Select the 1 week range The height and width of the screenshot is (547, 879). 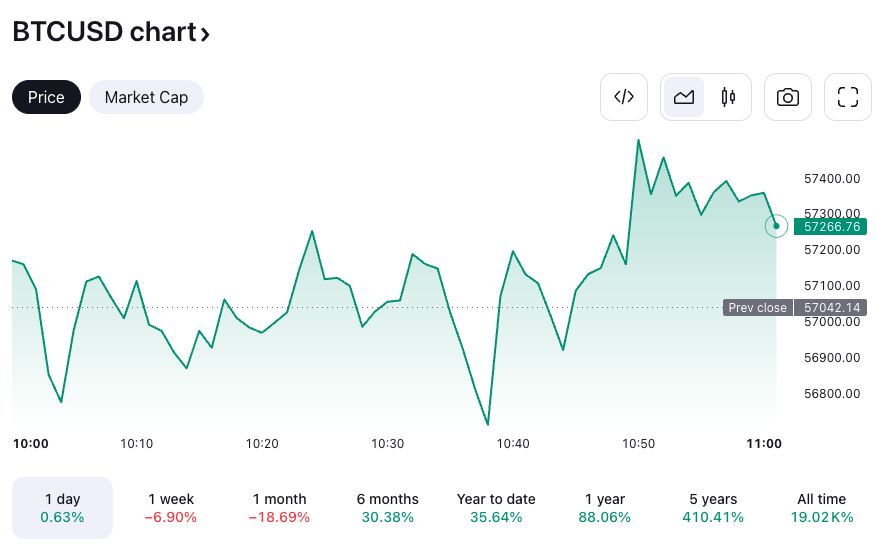click(x=171, y=508)
